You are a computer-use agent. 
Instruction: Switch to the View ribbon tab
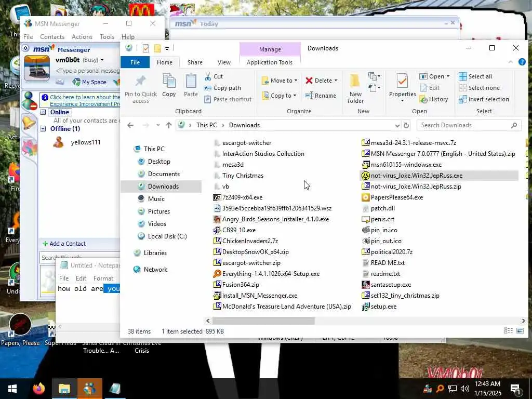click(x=224, y=62)
